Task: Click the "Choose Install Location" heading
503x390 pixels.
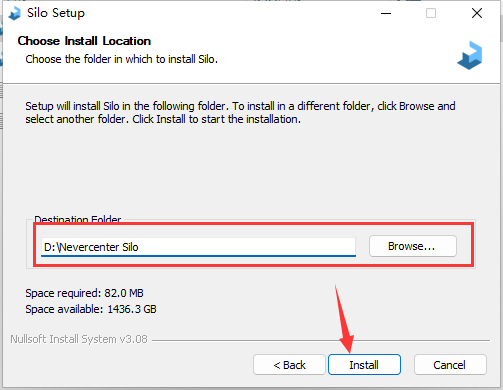Action: point(84,41)
